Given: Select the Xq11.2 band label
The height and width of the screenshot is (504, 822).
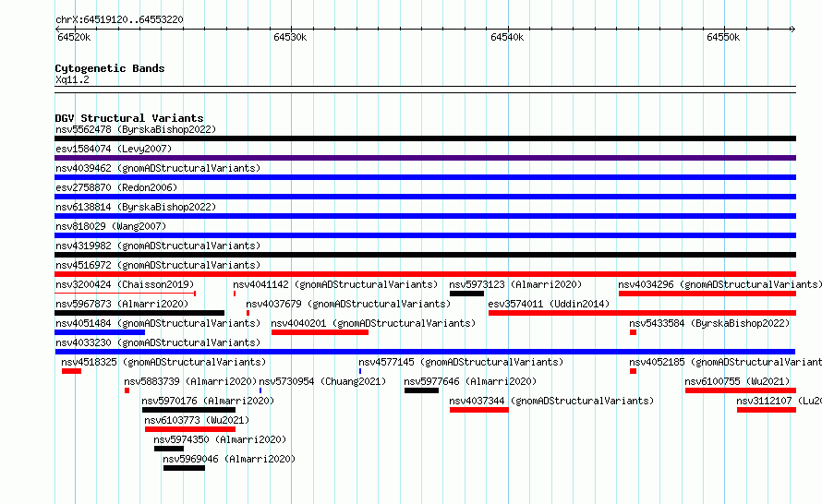Looking at the screenshot, I should 72,79.
